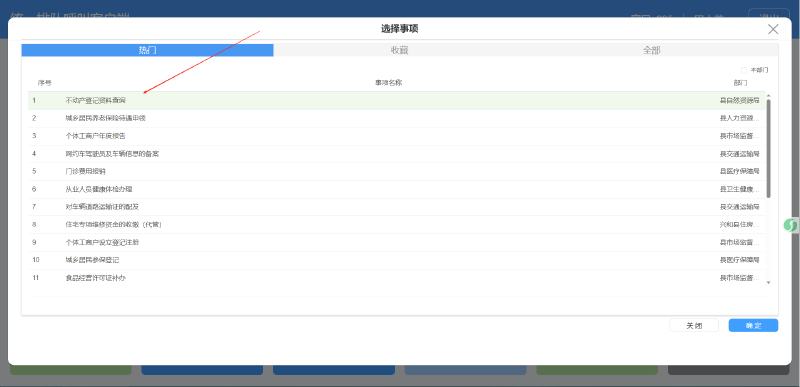Confirm selection with the 确定 button
This screenshot has width=800, height=387.
(753, 325)
